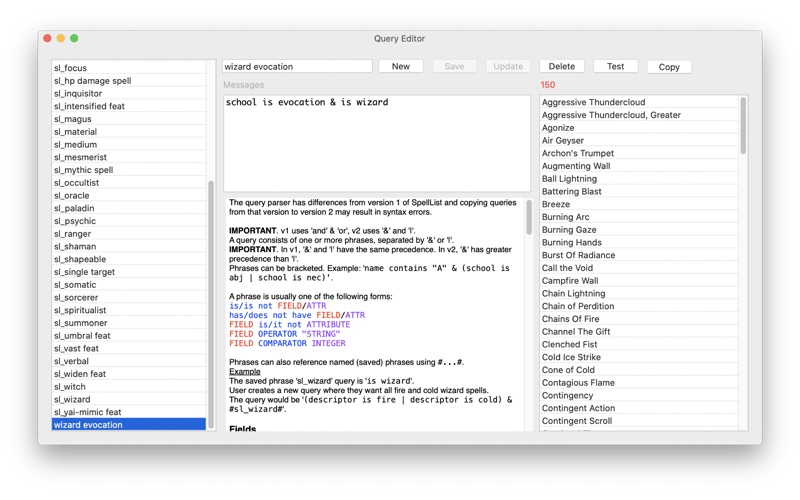Select sl_shaman query
This screenshot has width=800, height=500.
click(129, 246)
